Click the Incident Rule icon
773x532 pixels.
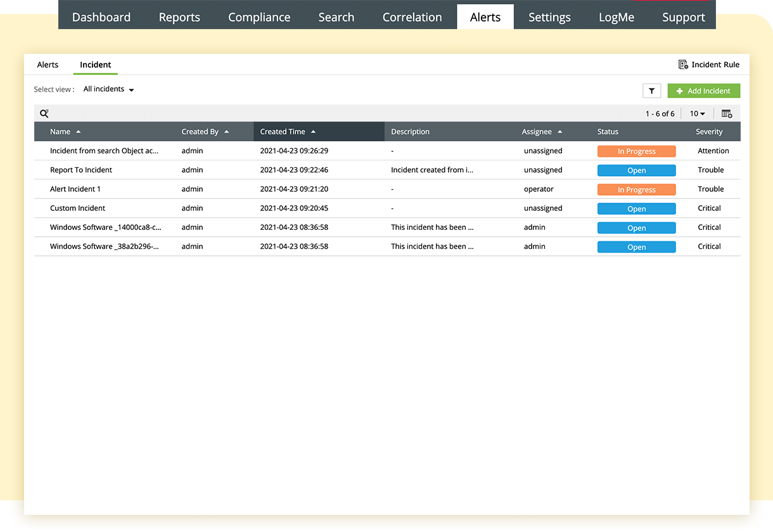point(683,65)
